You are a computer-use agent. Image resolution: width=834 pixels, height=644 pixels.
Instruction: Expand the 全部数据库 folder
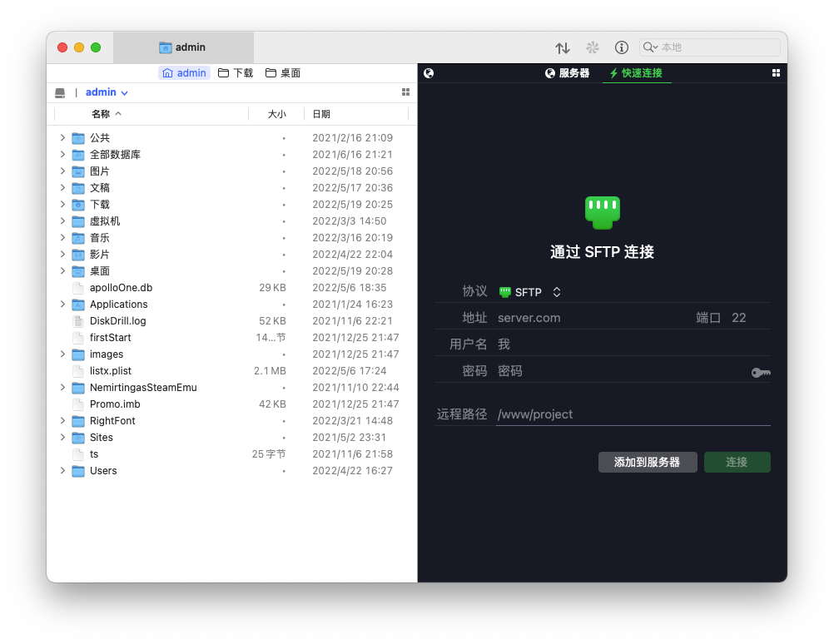(x=62, y=155)
